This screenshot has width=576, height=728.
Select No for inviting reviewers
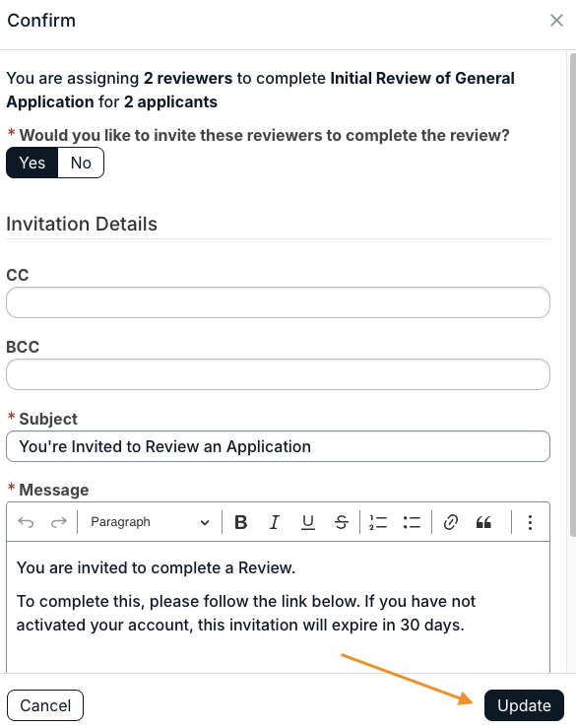click(81, 163)
